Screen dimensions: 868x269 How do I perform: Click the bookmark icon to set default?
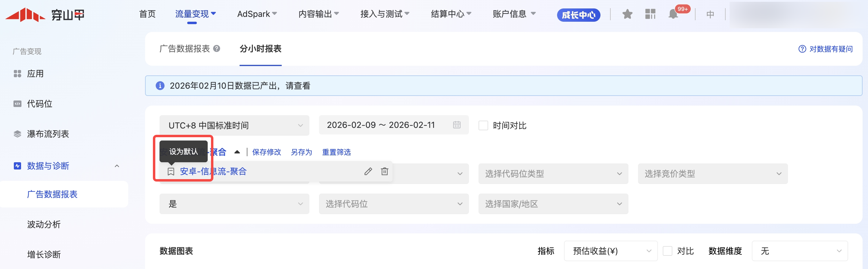tap(171, 172)
